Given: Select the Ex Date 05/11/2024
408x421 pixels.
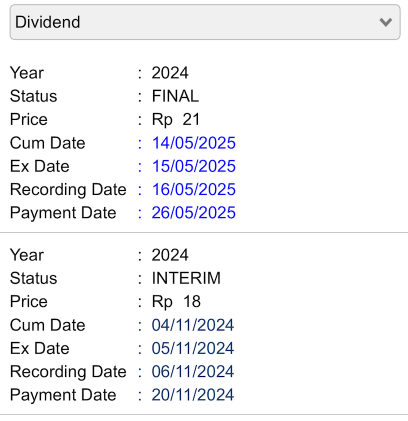Looking at the screenshot, I should (x=193, y=349).
